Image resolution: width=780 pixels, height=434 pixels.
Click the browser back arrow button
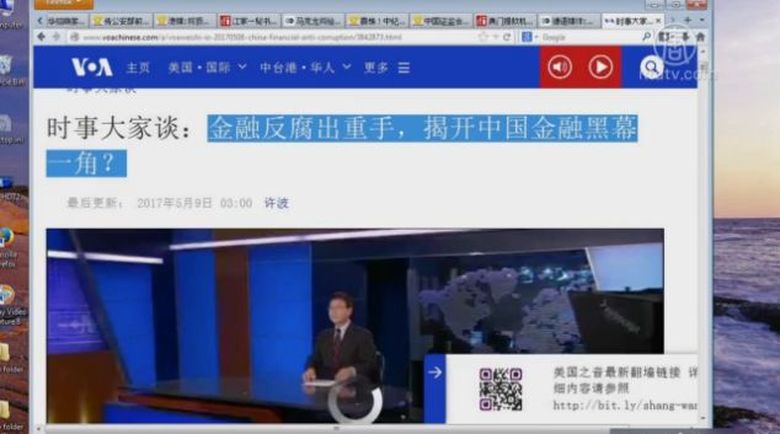[x=41, y=37]
